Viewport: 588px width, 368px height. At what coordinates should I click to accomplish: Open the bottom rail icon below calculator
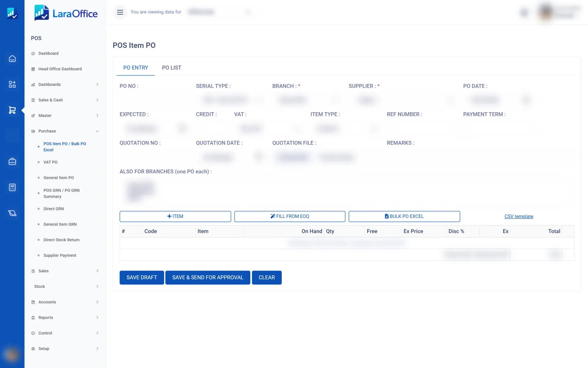pyautogui.click(x=12, y=213)
